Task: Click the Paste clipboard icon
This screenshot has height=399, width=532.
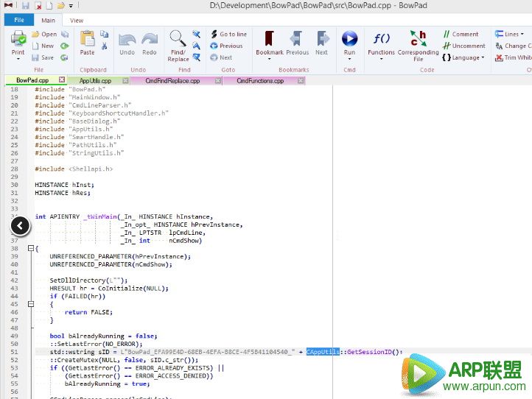Action: (87, 38)
